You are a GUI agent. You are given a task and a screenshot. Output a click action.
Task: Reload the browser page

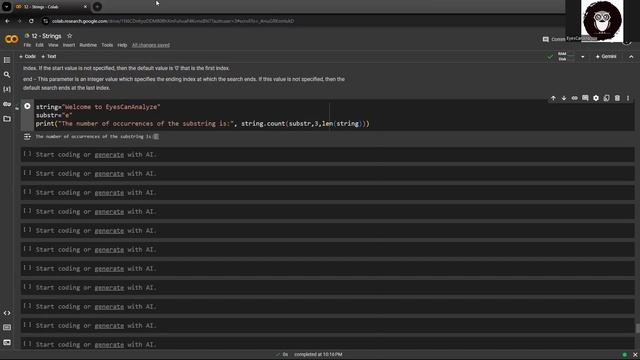[x=31, y=21]
